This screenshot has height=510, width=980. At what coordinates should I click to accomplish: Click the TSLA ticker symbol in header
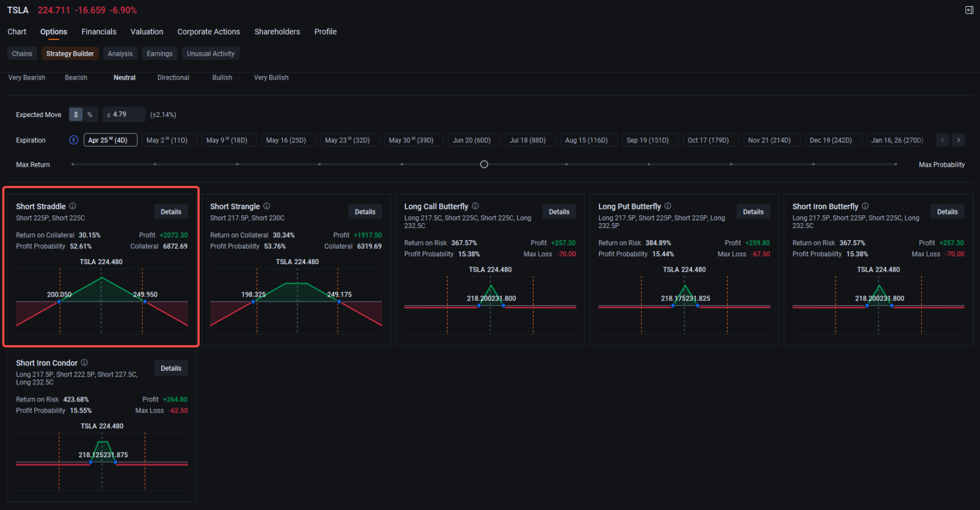pos(18,10)
